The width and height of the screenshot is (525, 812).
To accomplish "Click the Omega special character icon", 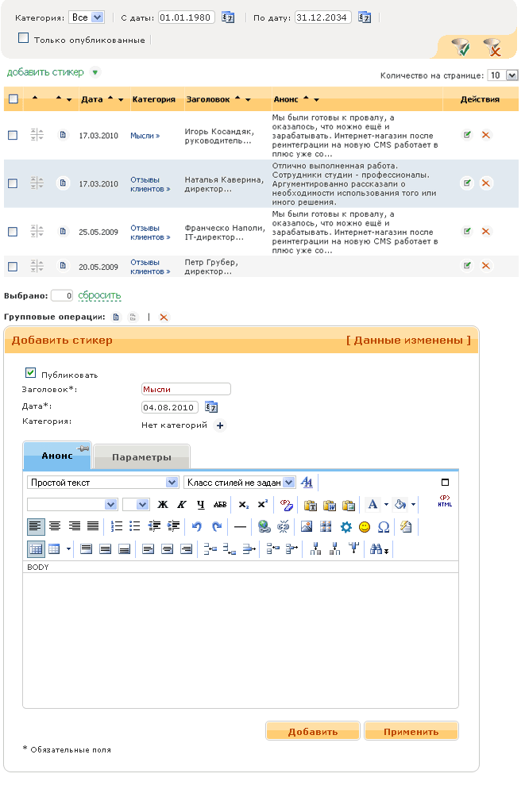I will [x=384, y=526].
